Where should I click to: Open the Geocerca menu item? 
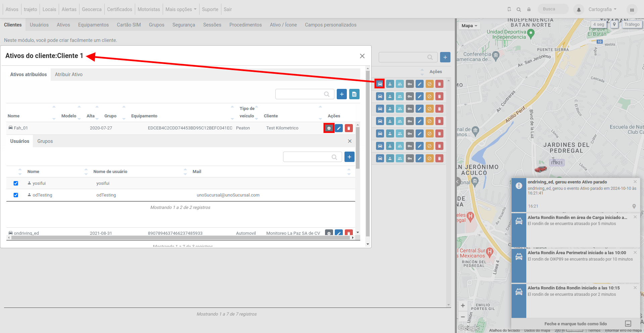click(x=92, y=9)
